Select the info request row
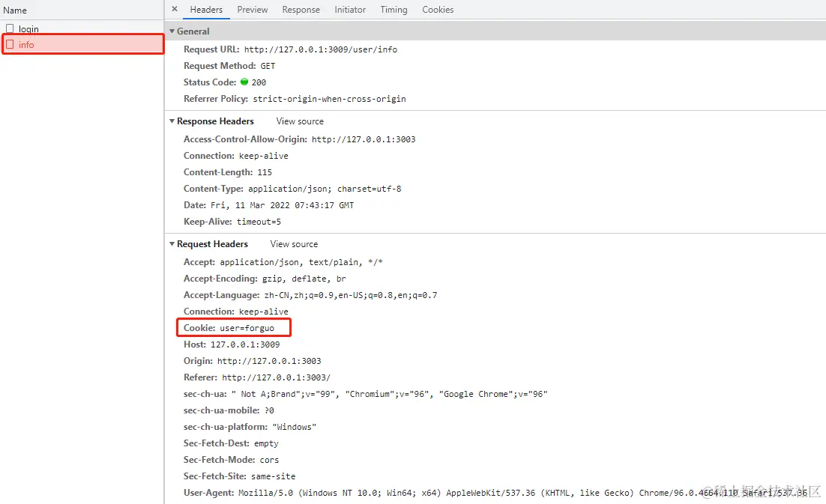Screen dimensions: 826x504 [83, 44]
